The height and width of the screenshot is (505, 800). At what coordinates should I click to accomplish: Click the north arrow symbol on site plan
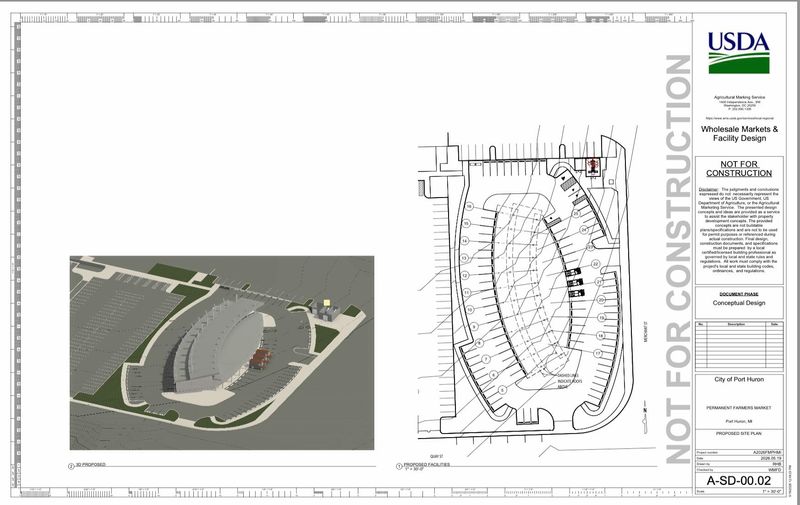tap(645, 417)
